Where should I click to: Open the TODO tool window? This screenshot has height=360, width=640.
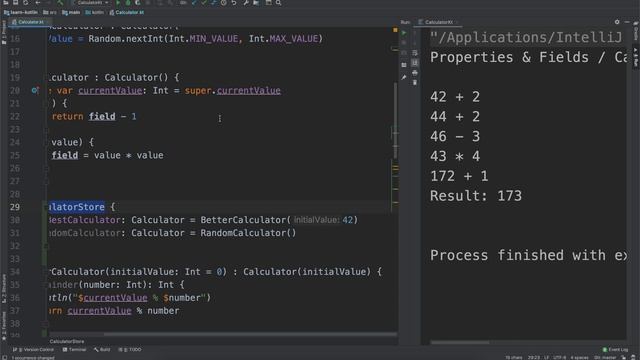point(130,349)
